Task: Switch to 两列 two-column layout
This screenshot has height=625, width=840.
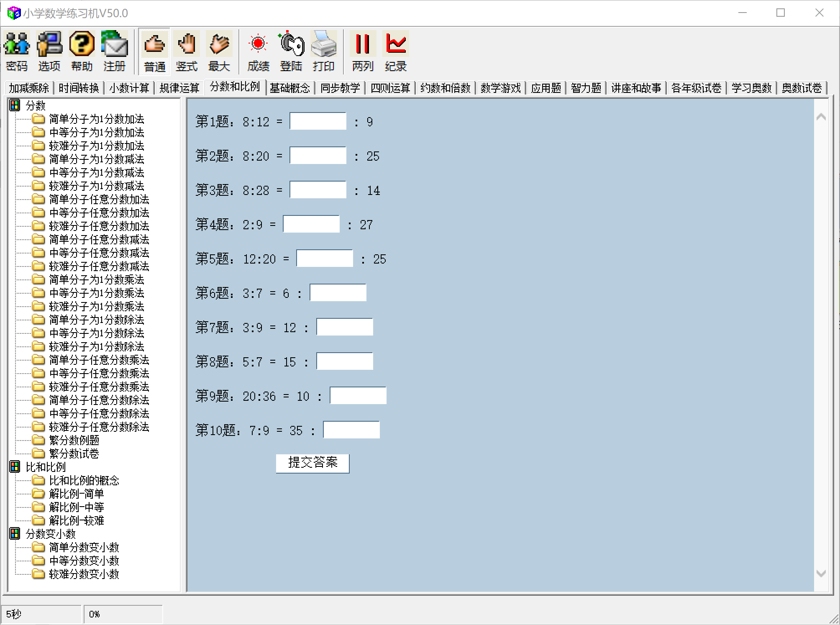Action: (363, 51)
